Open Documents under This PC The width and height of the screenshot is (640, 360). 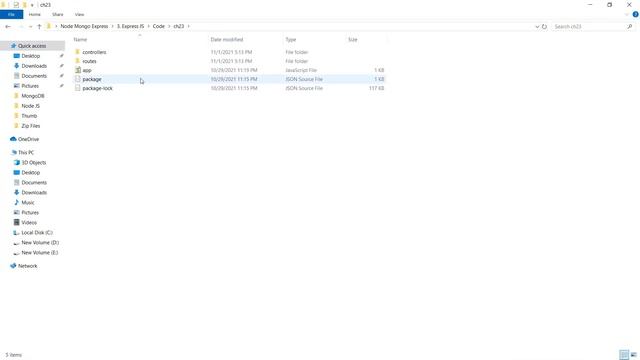pyautogui.click(x=34, y=182)
